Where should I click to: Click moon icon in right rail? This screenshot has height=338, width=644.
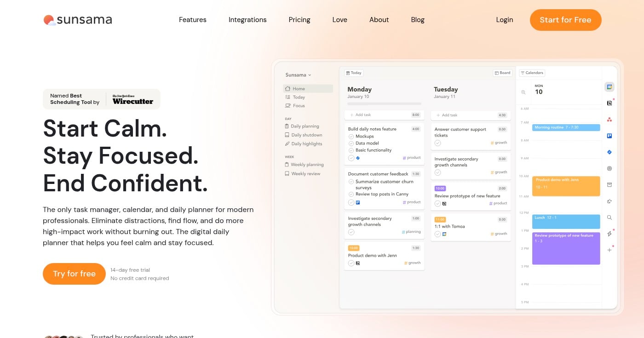click(x=609, y=201)
